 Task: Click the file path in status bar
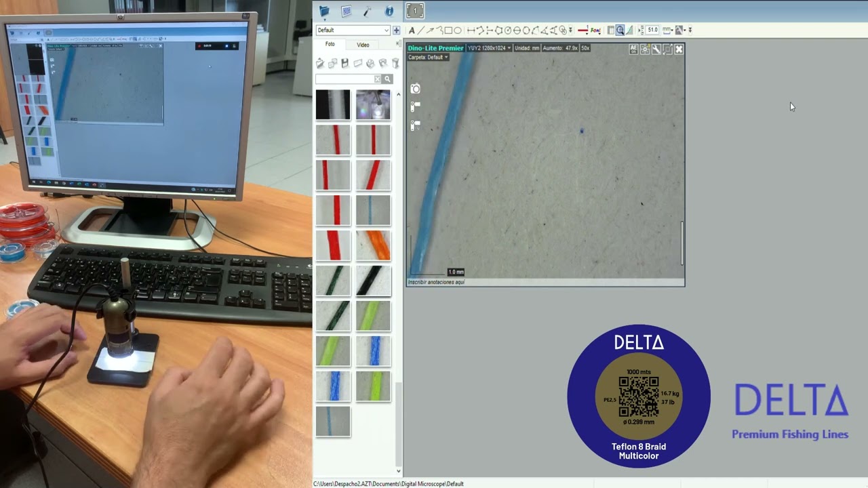(389, 484)
